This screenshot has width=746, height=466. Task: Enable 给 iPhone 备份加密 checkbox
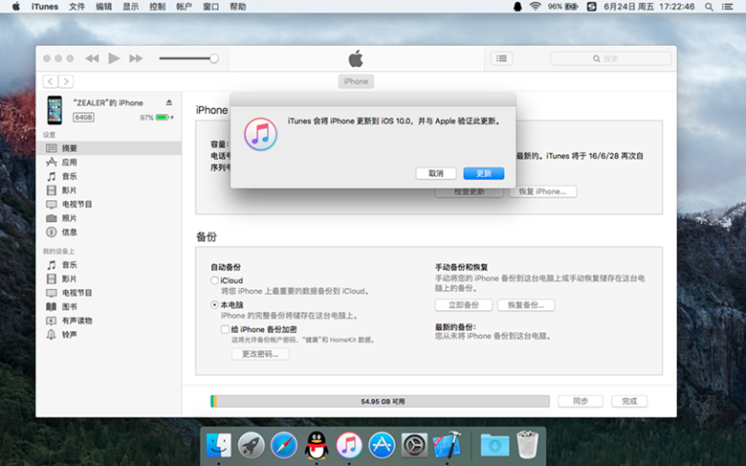point(225,329)
